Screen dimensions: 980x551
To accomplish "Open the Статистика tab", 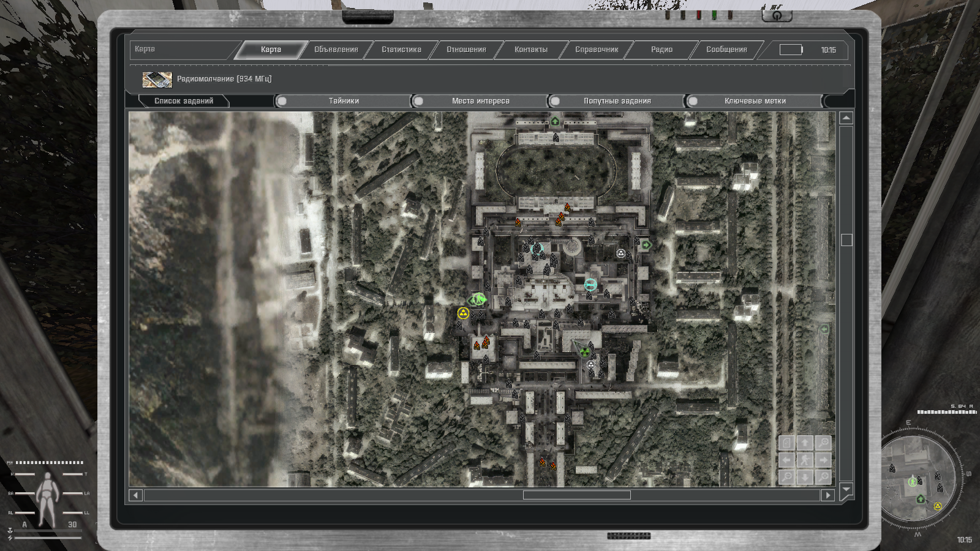I will click(401, 50).
